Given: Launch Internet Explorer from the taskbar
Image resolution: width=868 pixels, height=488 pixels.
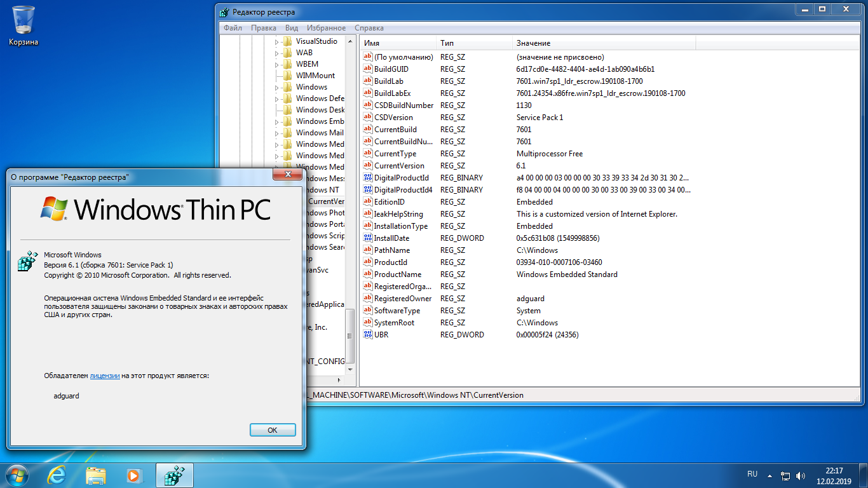Looking at the screenshot, I should (57, 475).
